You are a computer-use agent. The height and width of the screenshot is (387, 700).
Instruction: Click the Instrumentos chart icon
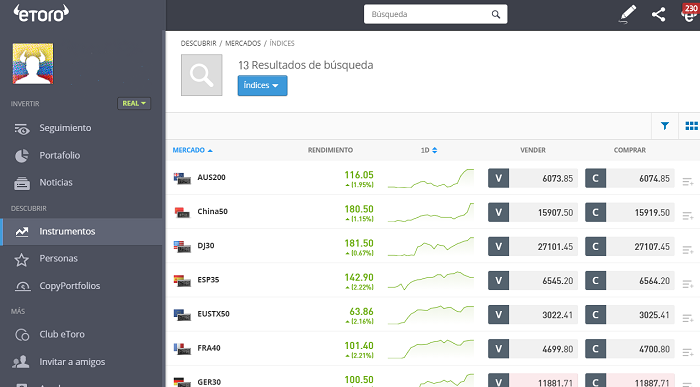(21, 232)
